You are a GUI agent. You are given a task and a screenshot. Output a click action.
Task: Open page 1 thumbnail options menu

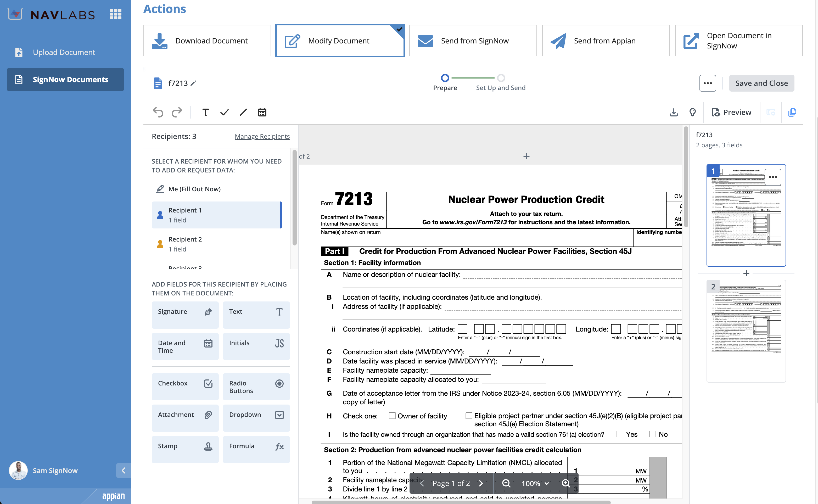pos(772,177)
